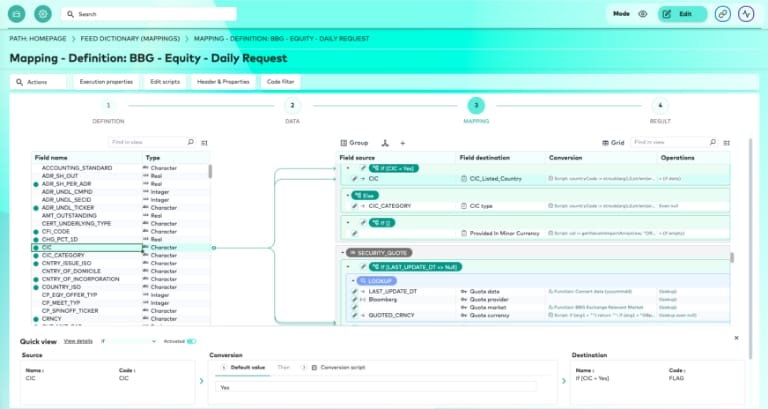Click the hierarchy icon beside Group
The height and width of the screenshot is (409, 768).
pos(385,143)
